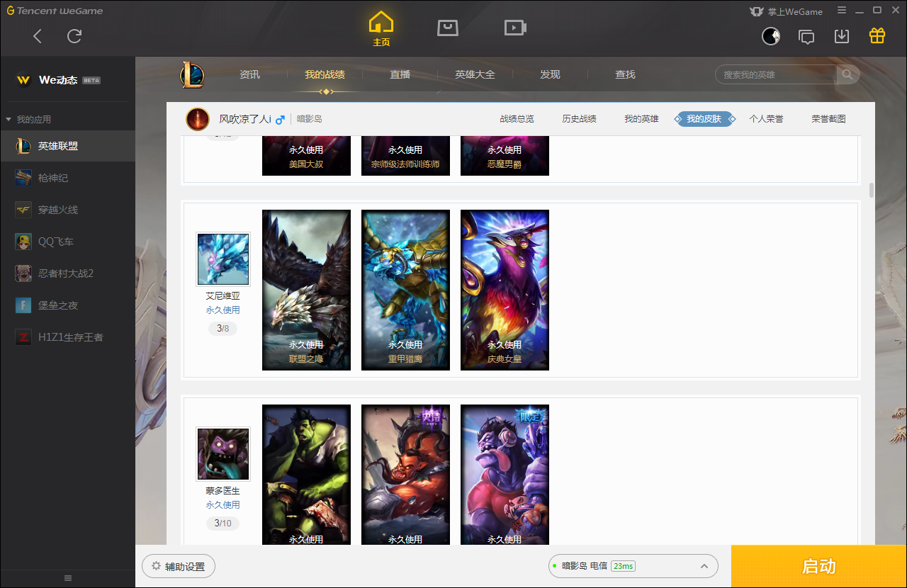Open the 庆典女皇 skin card
The image size is (907, 588).
click(x=505, y=290)
